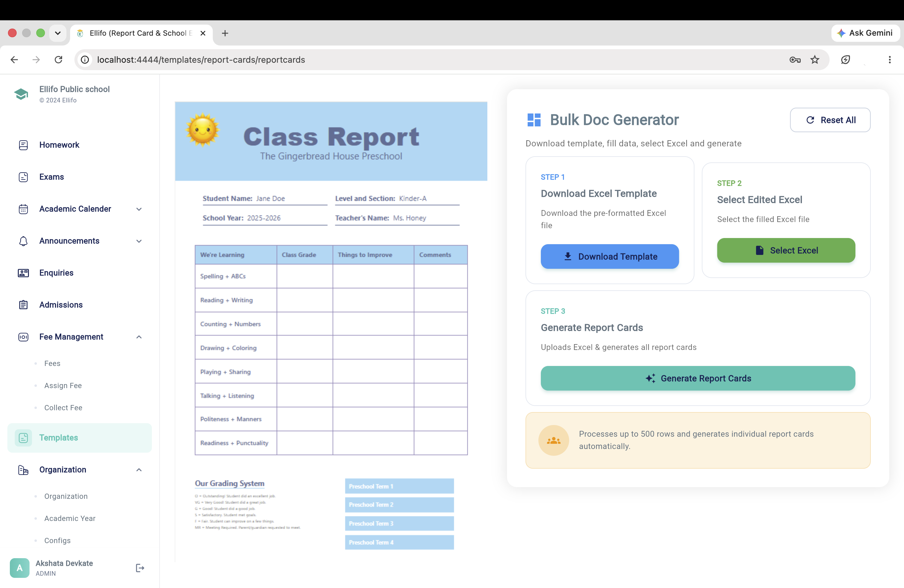
Task: Go to Enquiries in the sidebar
Action: click(x=80, y=273)
